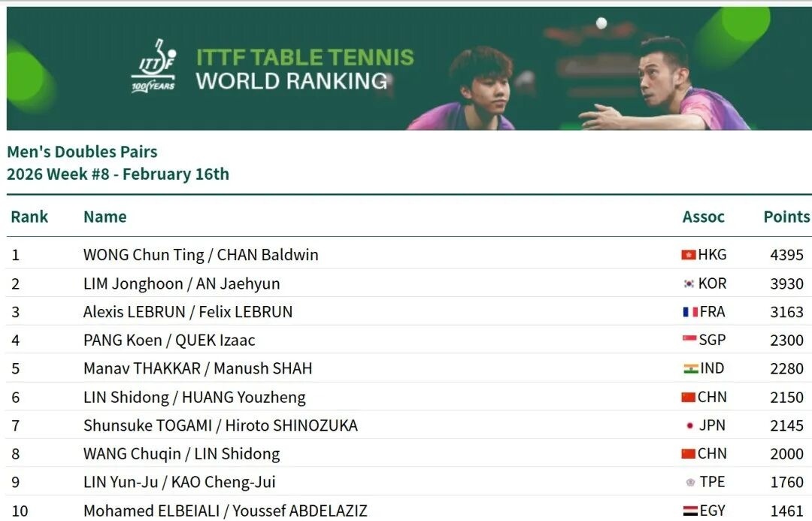Viewport: 812px width, 521px height.
Task: Open Alexis LEBRUN / Felix LEBRUN pair
Action: click(x=188, y=312)
